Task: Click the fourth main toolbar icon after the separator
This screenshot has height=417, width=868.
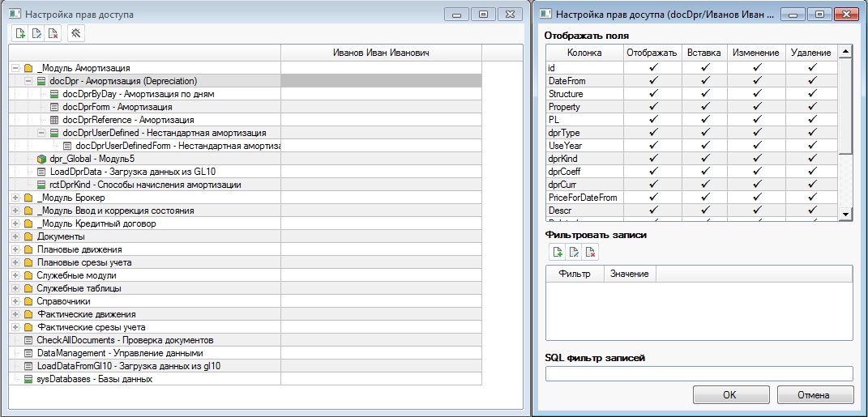Action: pos(75,33)
